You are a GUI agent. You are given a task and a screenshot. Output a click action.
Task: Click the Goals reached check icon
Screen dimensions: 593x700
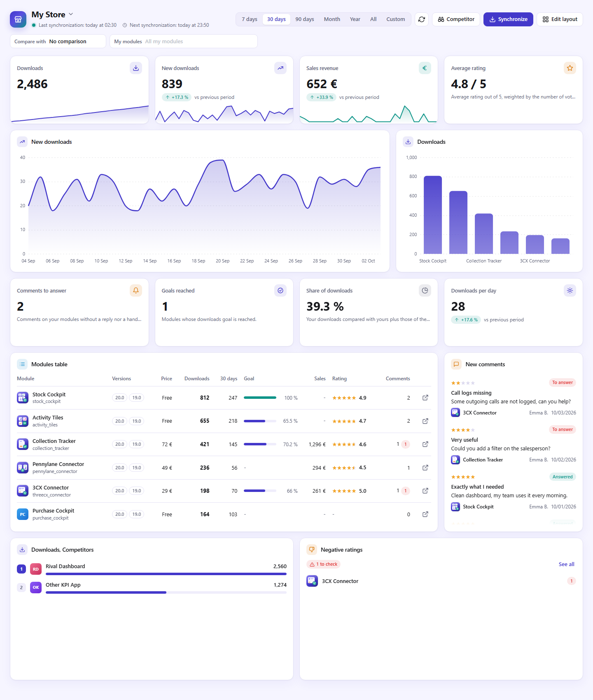coord(280,290)
